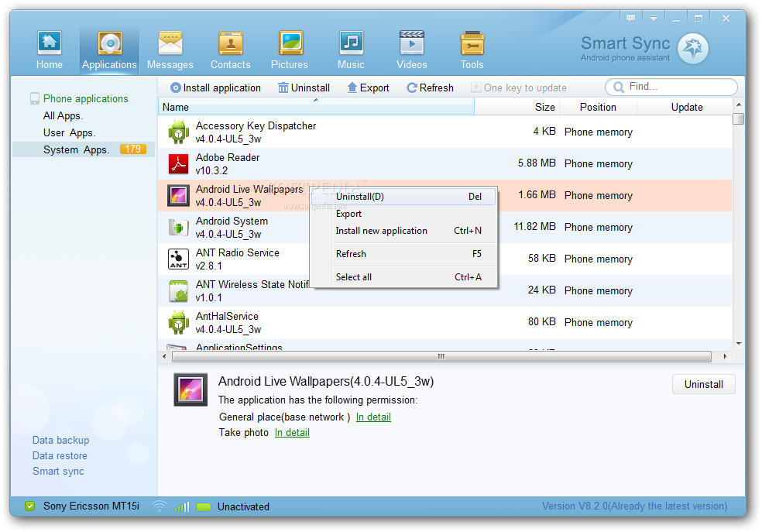762x532 pixels.
Task: Click the vertical scrollbar up arrow
Action: coord(739,105)
